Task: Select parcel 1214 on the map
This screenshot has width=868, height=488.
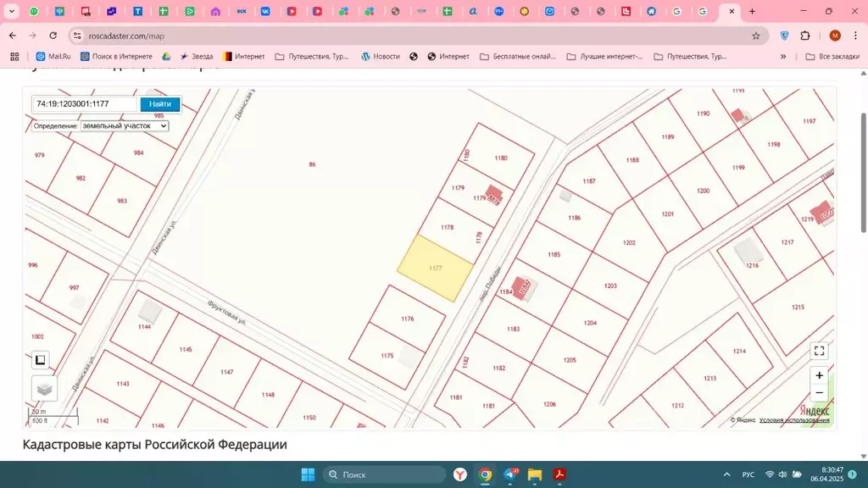Action: pos(739,351)
